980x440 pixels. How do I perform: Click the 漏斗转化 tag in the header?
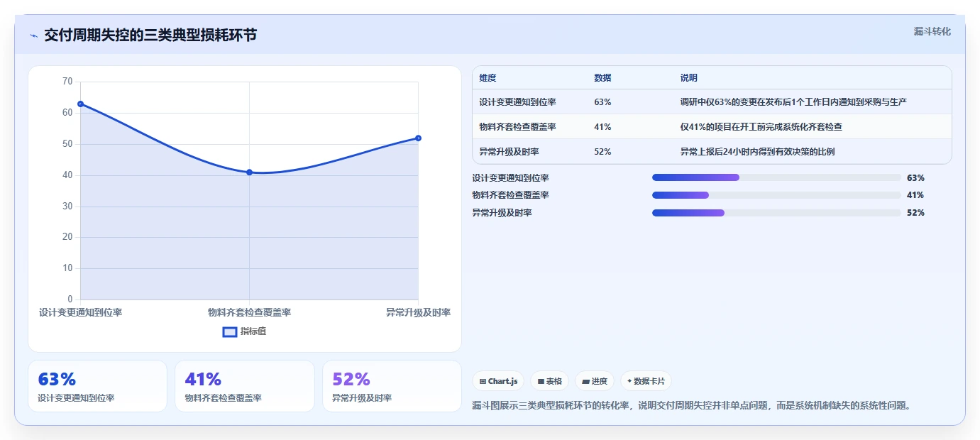coord(932,31)
